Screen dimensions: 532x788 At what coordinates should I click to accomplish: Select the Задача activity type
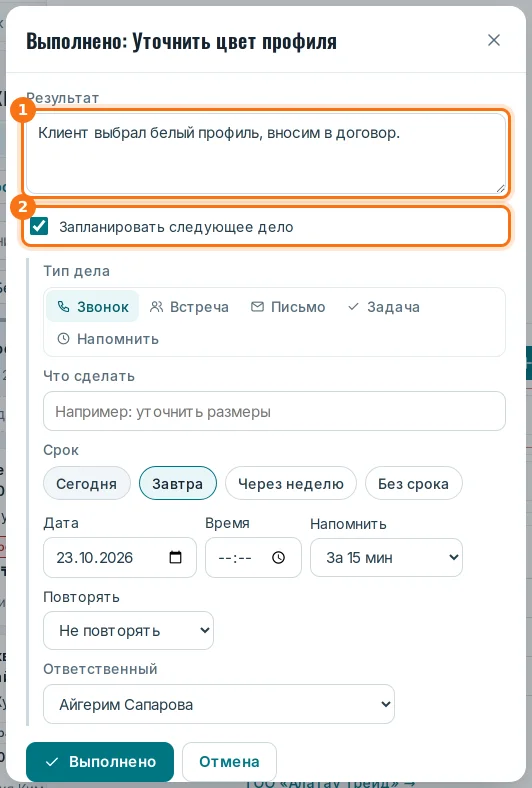[x=384, y=307]
